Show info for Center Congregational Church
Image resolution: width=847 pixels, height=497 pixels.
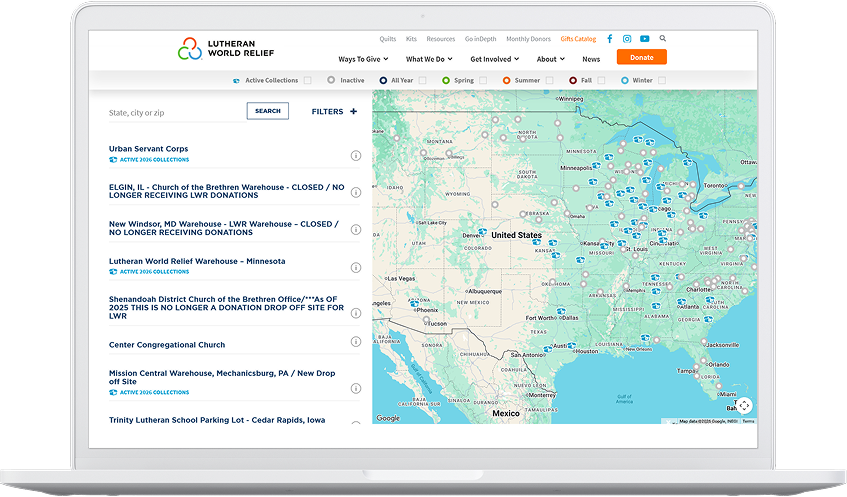click(x=355, y=341)
